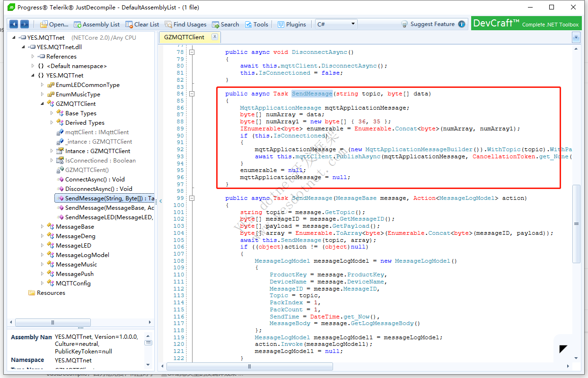Image resolution: width=588 pixels, height=378 pixels.
Task: Show the Assembly List
Action: [97, 24]
